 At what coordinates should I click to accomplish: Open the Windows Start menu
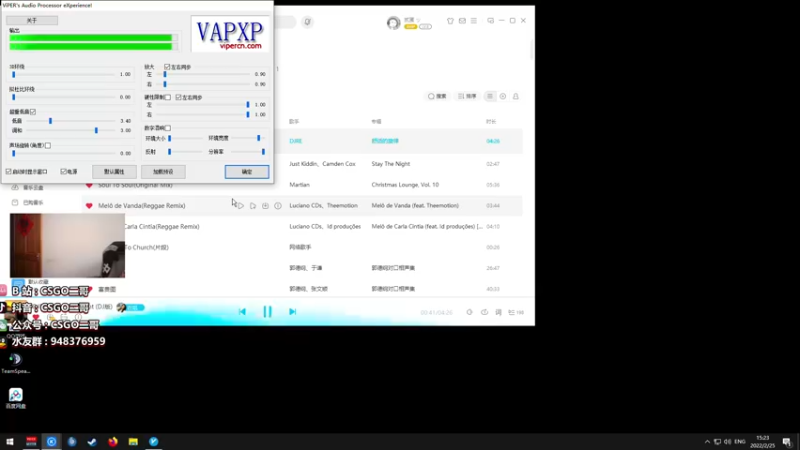[x=10, y=442]
